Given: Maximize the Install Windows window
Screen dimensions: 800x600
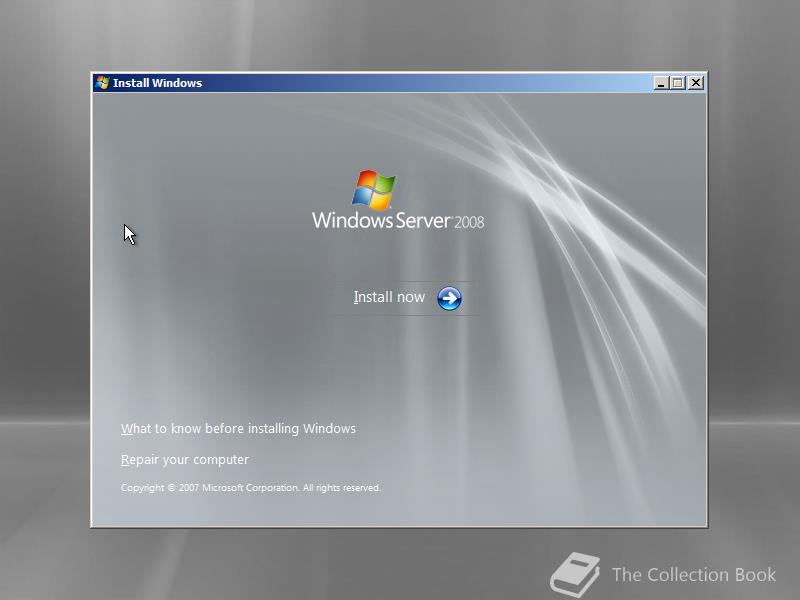Looking at the screenshot, I should [x=678, y=83].
